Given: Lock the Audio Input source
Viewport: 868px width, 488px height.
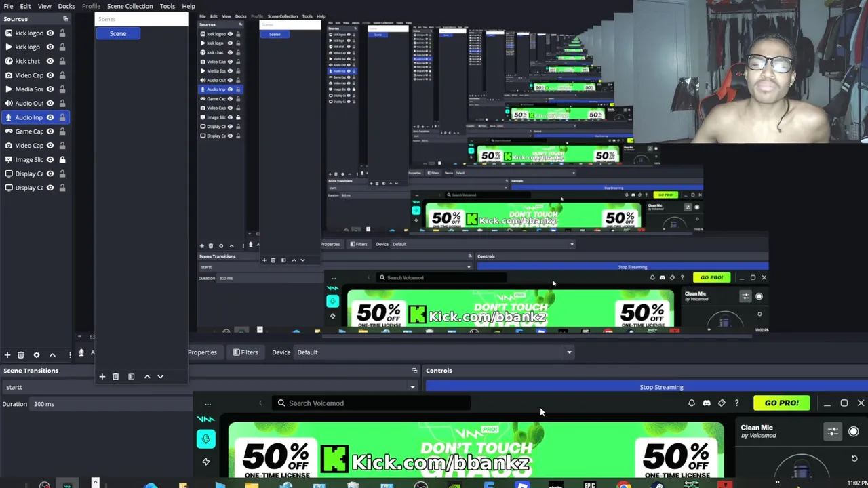Looking at the screenshot, I should [62, 117].
